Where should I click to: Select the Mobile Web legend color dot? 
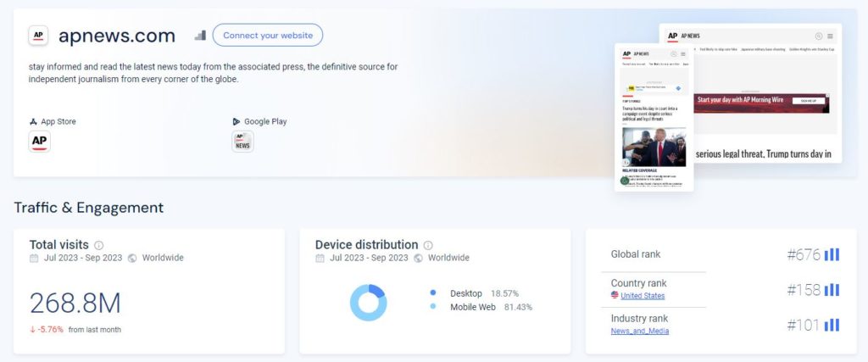pos(433,306)
